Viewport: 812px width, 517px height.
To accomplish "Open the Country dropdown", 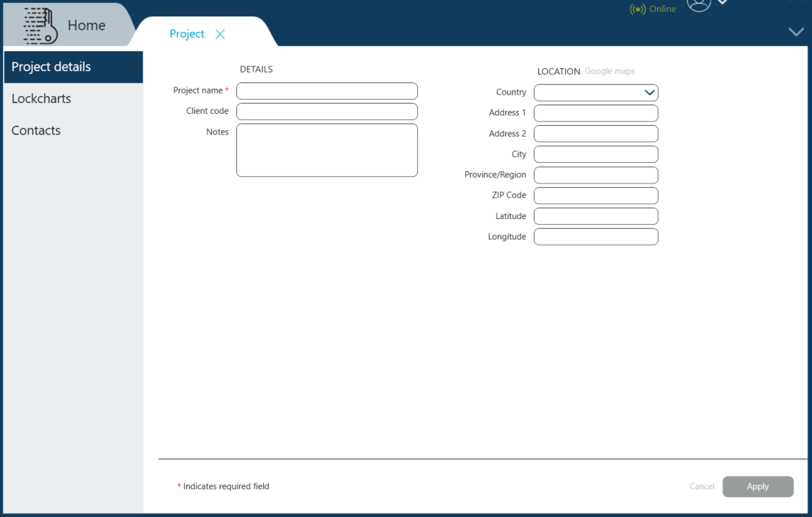I will point(596,92).
